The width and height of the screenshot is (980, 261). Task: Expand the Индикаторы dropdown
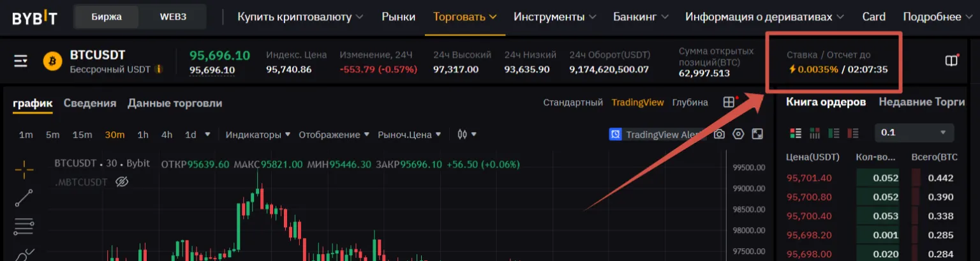coord(258,135)
